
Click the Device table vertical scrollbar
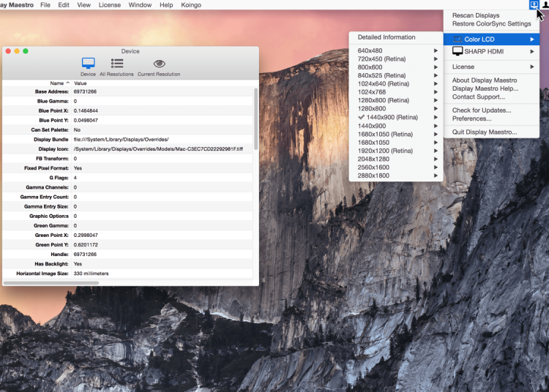tap(255, 117)
